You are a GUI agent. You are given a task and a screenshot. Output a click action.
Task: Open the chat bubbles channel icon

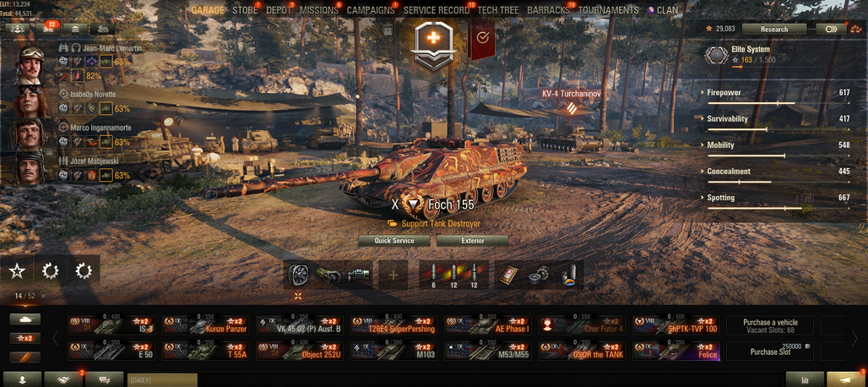tap(104, 379)
